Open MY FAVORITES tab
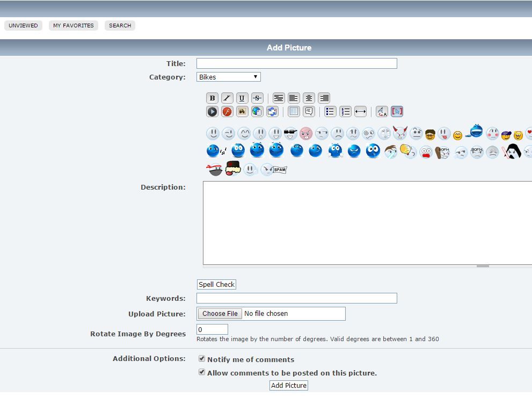 74,25
